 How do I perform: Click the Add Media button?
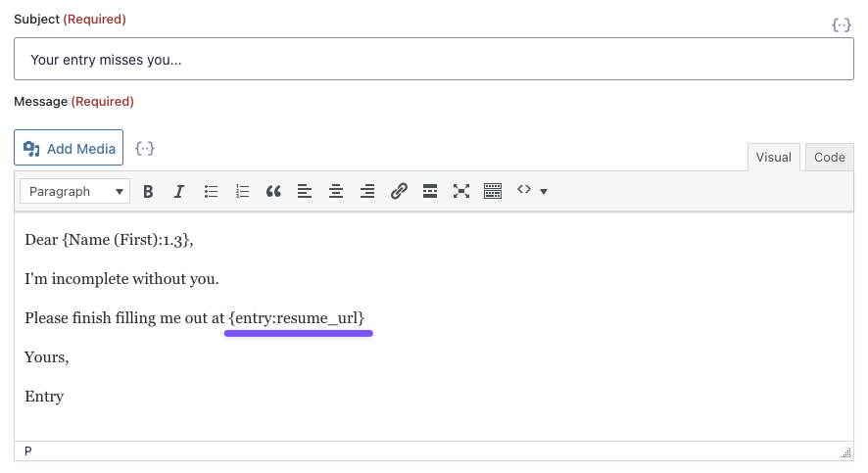(x=69, y=149)
